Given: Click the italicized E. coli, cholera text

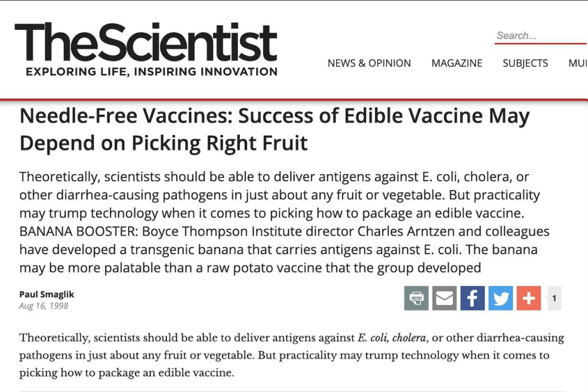Looking at the screenshot, I should 391,337.
